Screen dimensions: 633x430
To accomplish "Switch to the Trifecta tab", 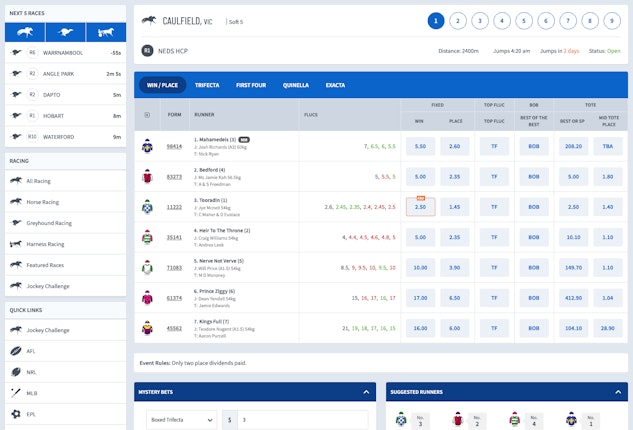I will (x=207, y=85).
